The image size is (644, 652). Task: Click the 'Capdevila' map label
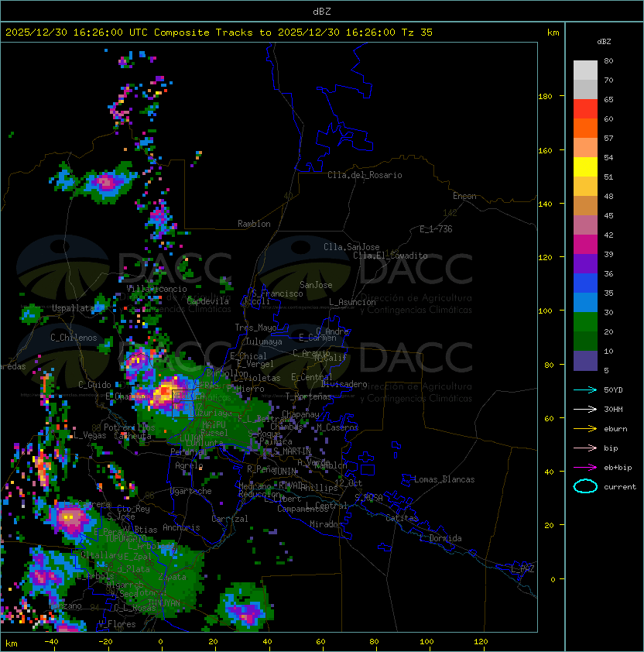coord(208,301)
